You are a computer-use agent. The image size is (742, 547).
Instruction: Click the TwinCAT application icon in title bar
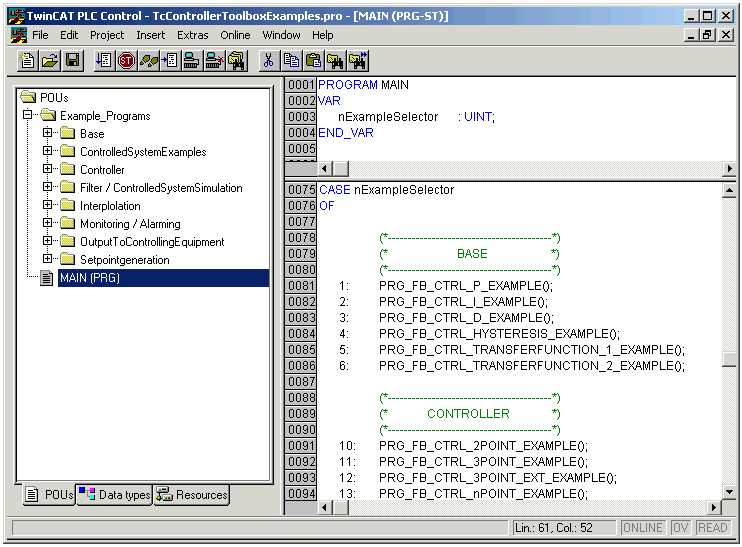click(x=17, y=16)
